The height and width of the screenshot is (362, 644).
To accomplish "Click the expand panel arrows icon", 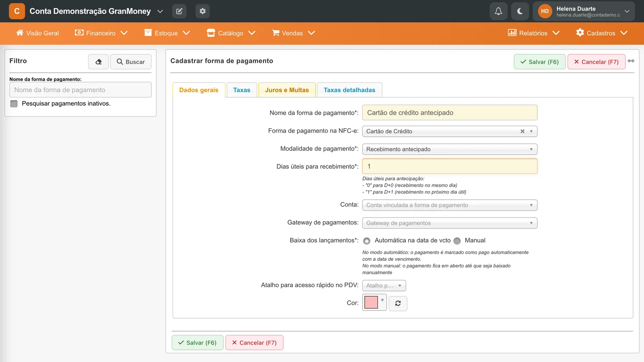I will [631, 61].
